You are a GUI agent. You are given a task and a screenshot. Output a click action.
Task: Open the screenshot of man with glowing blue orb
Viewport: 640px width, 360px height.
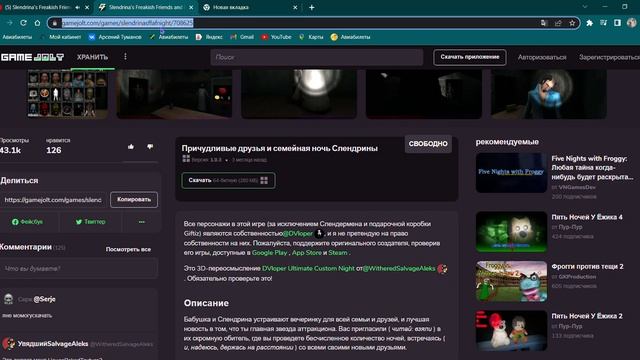point(548,94)
